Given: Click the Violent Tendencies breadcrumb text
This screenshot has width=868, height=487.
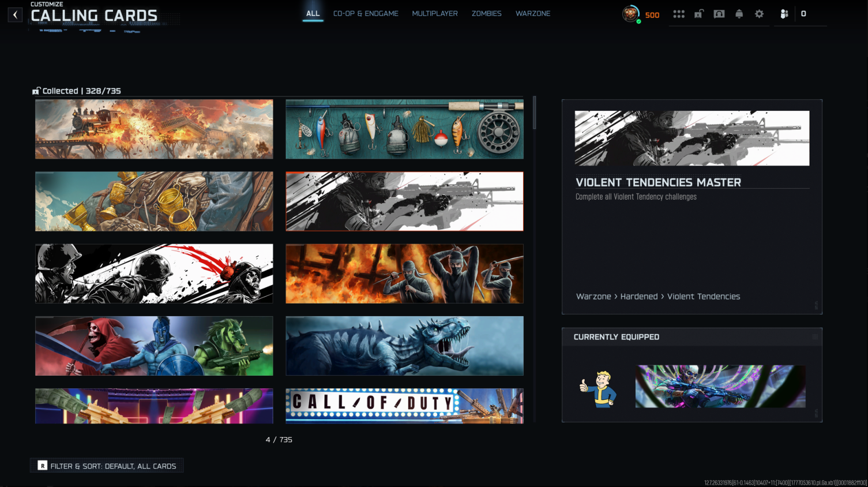Looking at the screenshot, I should tap(704, 297).
